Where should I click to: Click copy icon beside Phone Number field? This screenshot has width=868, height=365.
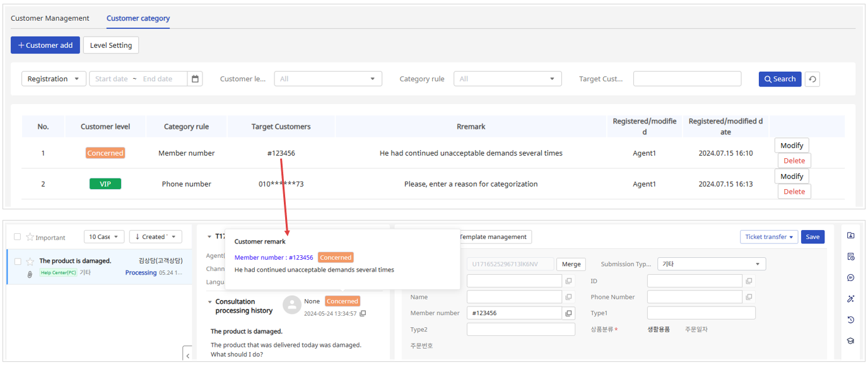[749, 297]
